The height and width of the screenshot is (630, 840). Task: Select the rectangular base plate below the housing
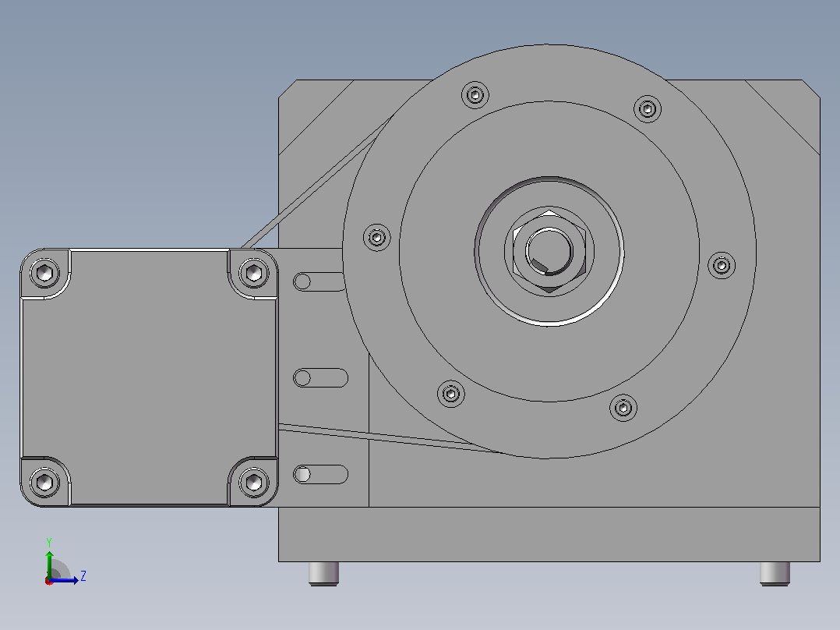pos(549,534)
